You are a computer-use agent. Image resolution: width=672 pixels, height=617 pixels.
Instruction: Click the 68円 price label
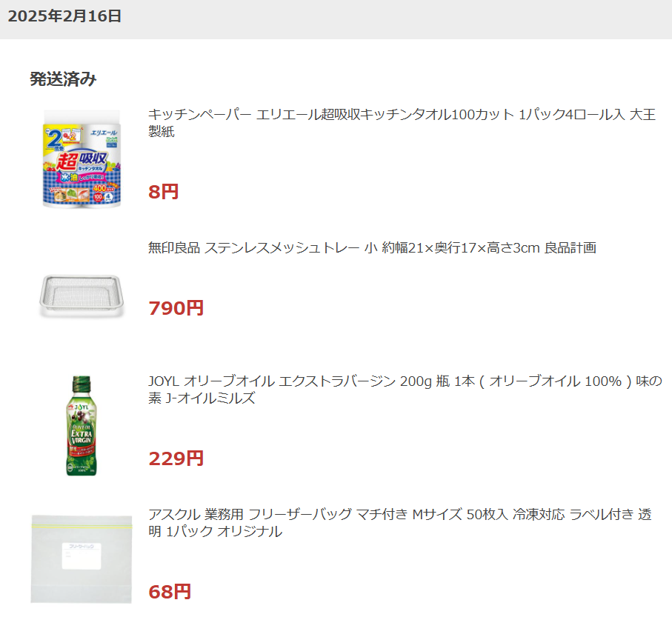tap(170, 592)
